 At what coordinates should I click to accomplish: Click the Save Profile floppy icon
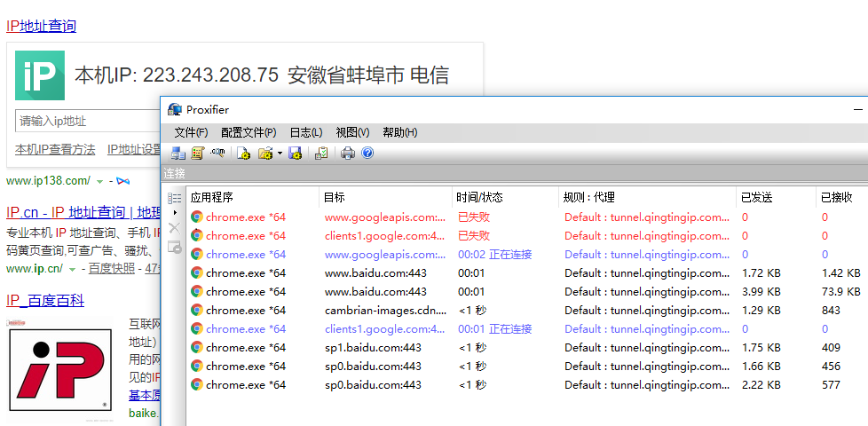pyautogui.click(x=295, y=154)
